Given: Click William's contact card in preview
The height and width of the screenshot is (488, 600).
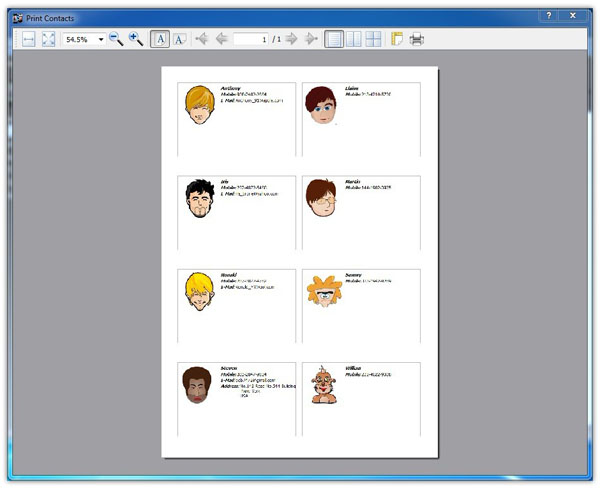Looking at the screenshot, I should click(360, 398).
